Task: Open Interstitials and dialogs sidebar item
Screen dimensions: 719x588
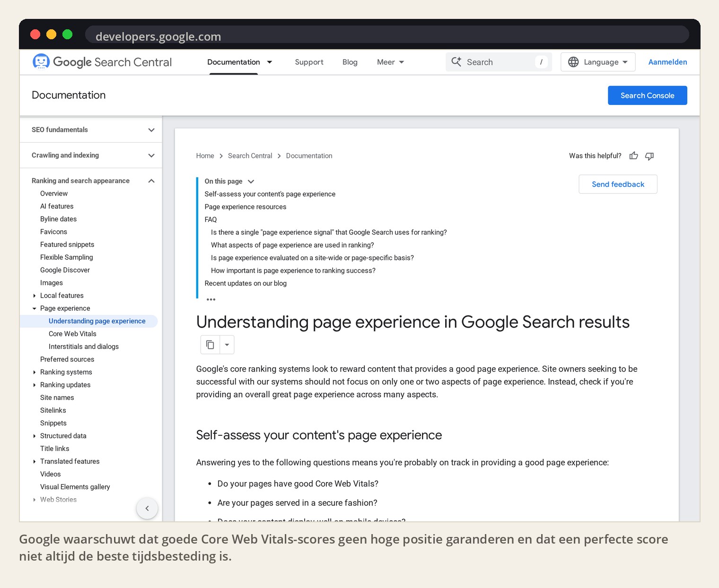Action: 84,346
